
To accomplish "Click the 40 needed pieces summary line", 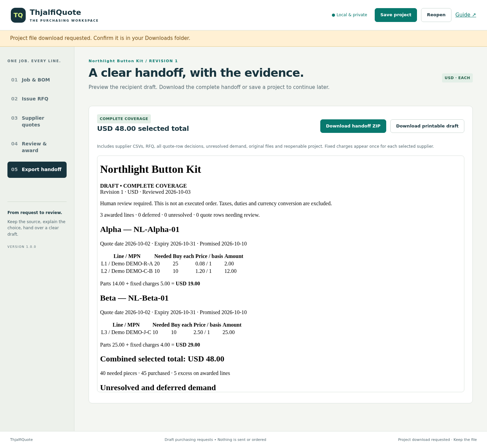I will pos(165,373).
